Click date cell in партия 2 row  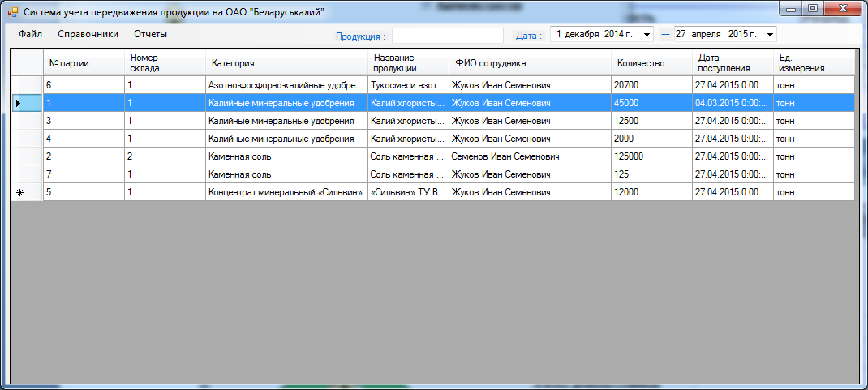[x=733, y=156]
